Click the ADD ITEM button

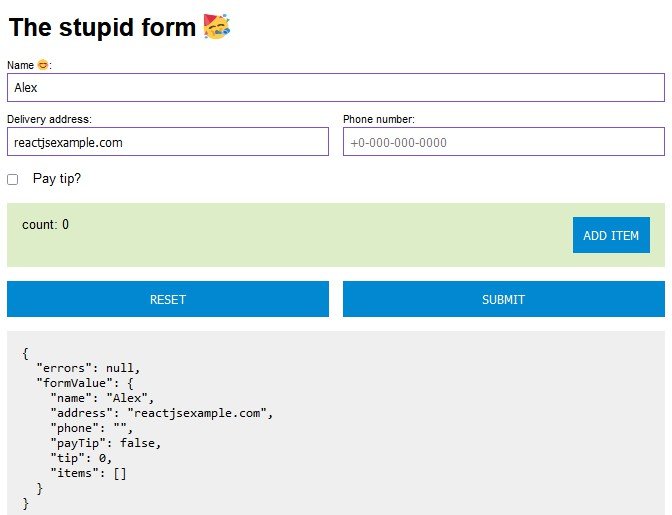coord(611,235)
